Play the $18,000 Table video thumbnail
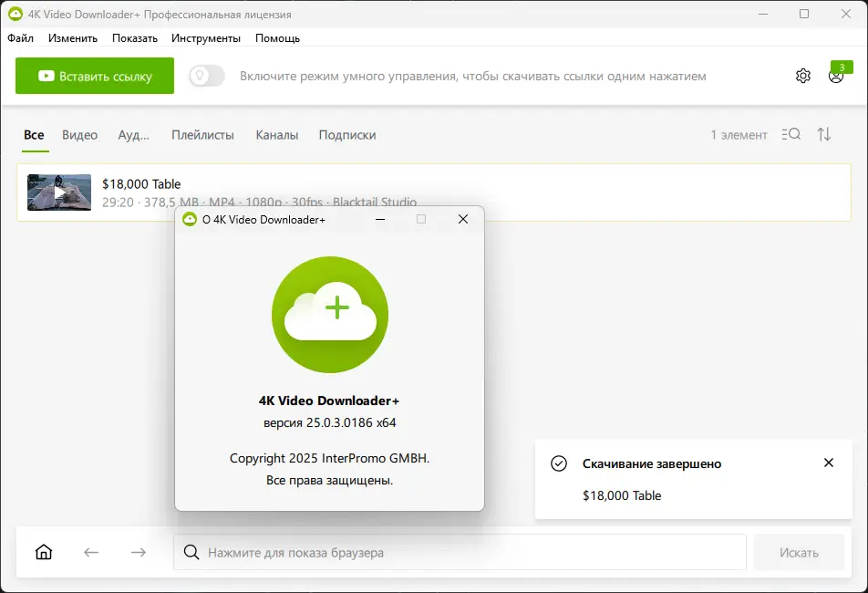868x593 pixels. click(59, 192)
